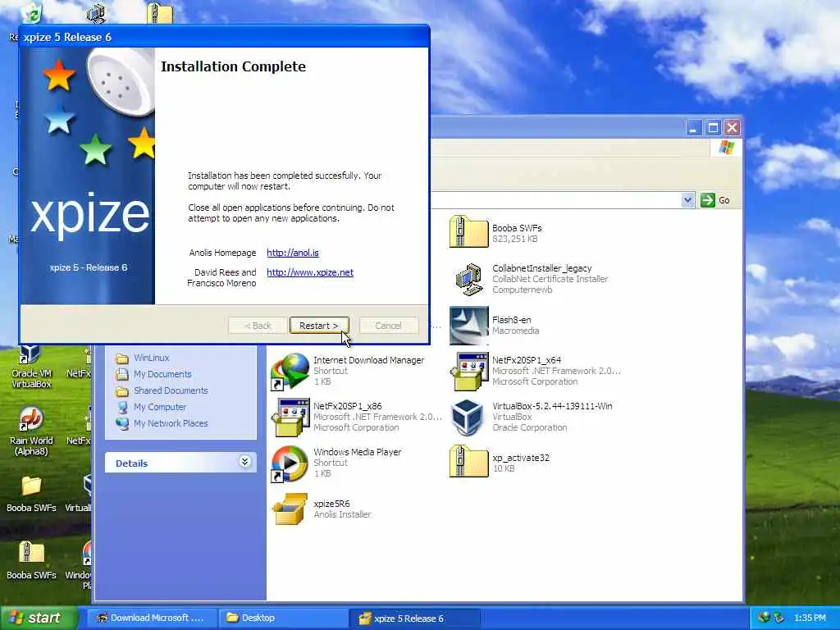The height and width of the screenshot is (630, 840).
Task: Open the NetFx20SP1_x64 installer icon
Action: 468,372
